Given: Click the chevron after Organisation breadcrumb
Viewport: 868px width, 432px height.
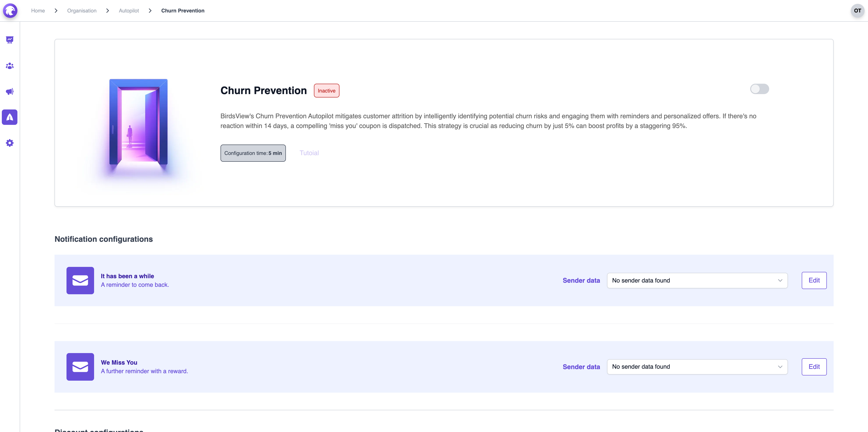Looking at the screenshot, I should point(107,11).
